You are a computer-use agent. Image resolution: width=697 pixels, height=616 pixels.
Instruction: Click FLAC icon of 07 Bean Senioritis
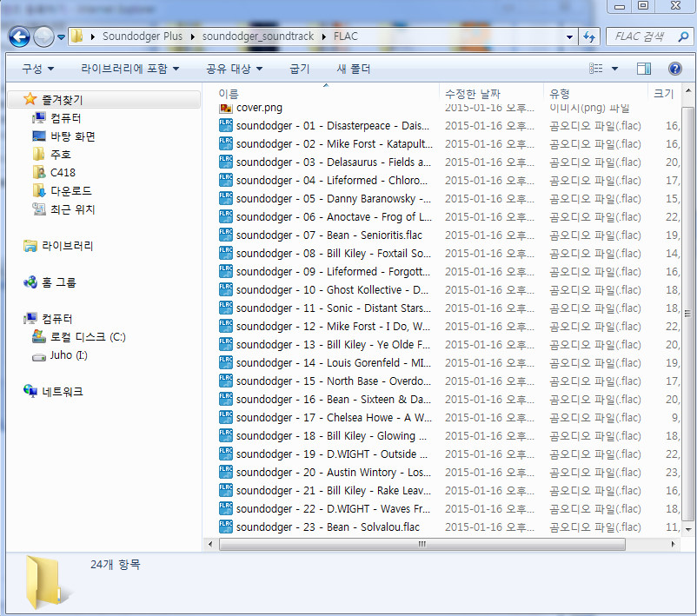pyautogui.click(x=226, y=235)
